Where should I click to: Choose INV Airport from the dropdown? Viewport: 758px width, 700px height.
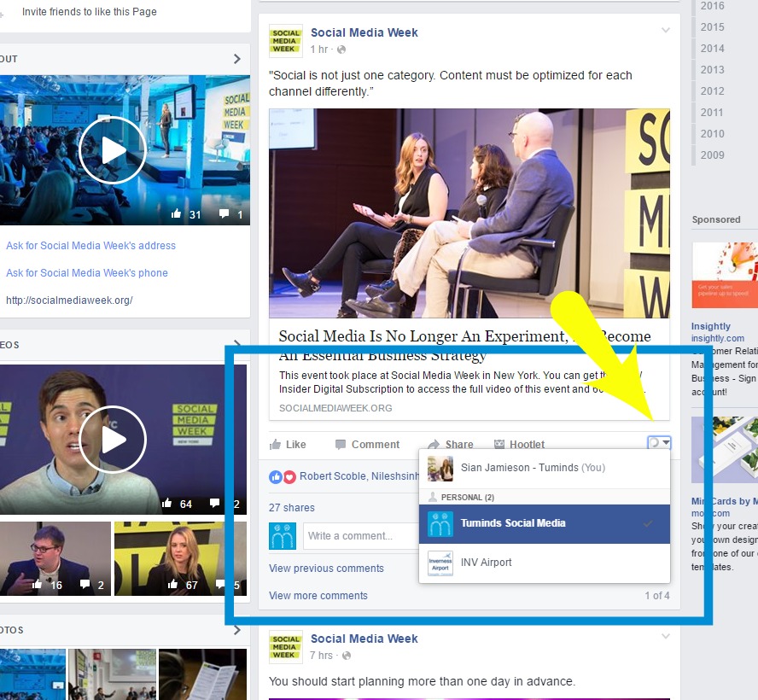[x=545, y=563]
